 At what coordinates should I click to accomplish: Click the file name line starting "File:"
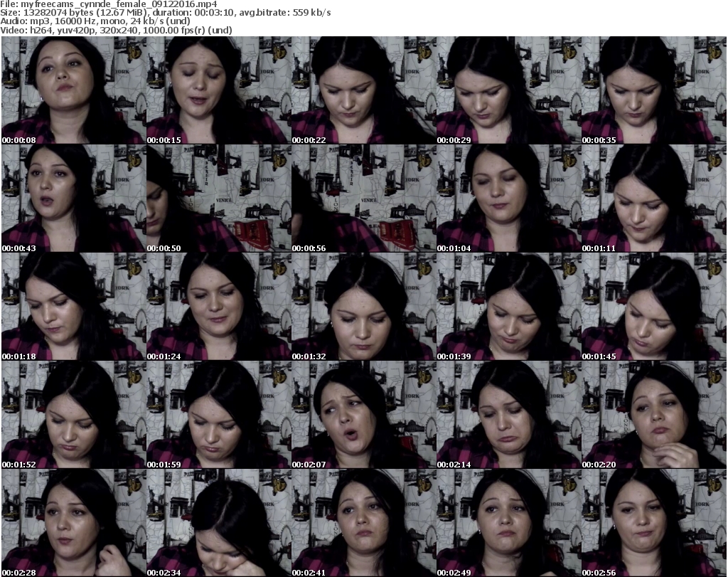[109, 4]
